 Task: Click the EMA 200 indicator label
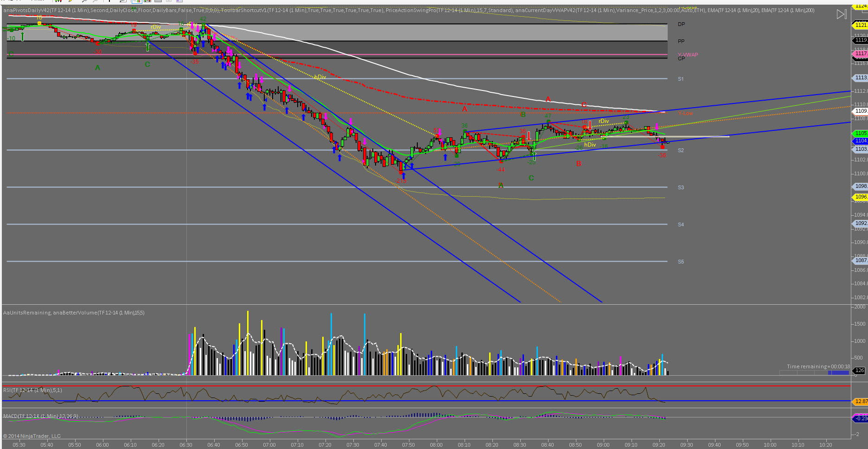788,10
